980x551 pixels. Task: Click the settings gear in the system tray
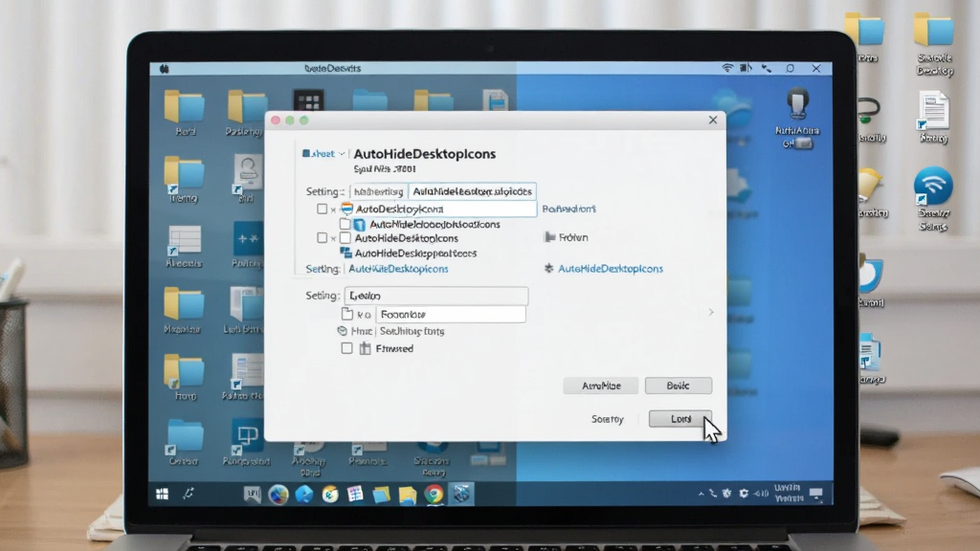click(744, 494)
